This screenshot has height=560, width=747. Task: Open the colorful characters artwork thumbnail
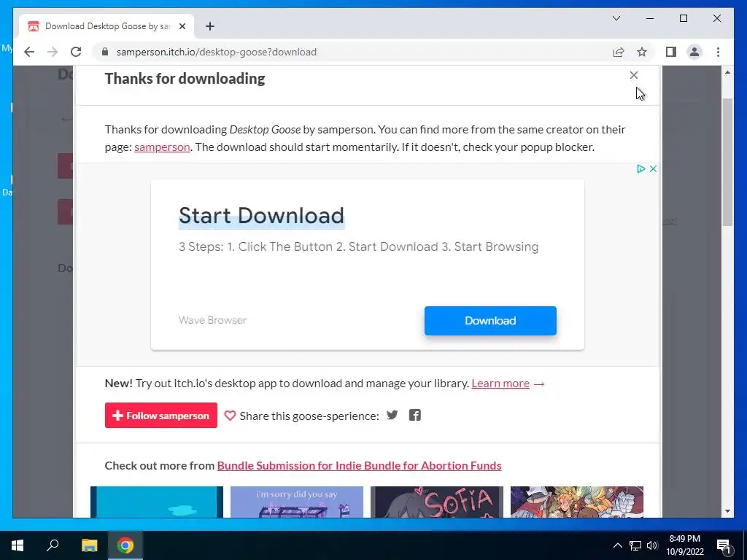pyautogui.click(x=577, y=502)
